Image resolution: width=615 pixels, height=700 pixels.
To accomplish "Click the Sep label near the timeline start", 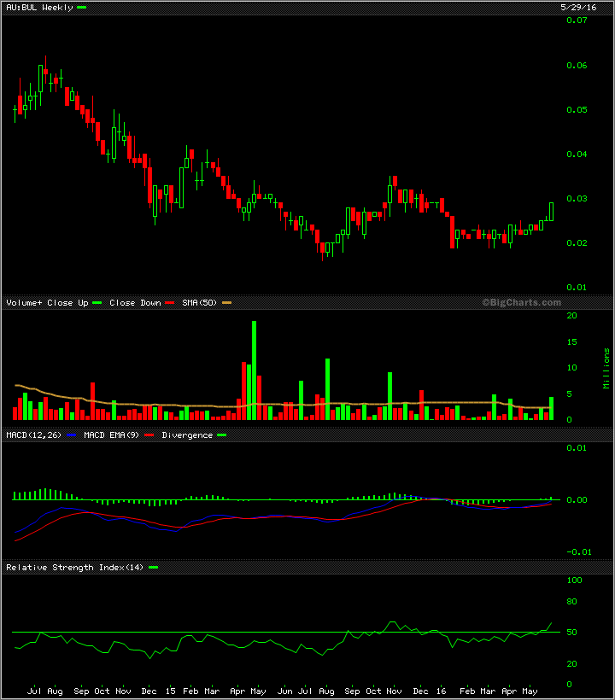I will pyautogui.click(x=81, y=691).
